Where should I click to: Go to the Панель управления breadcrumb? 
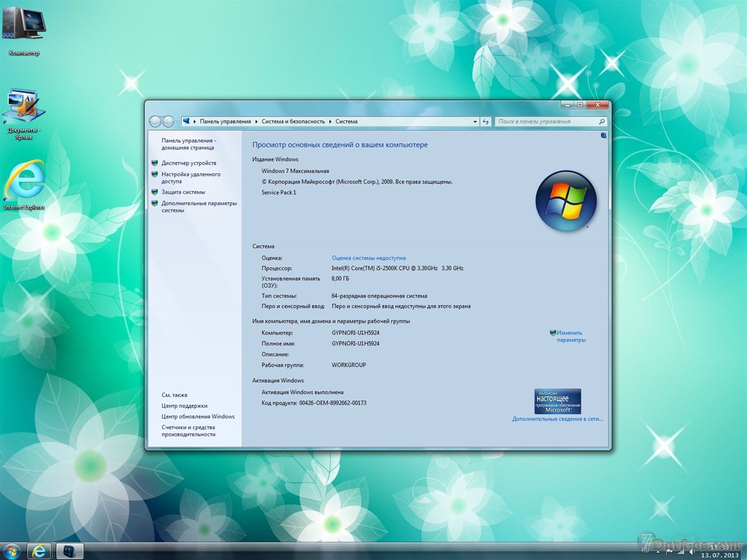pyautogui.click(x=225, y=122)
